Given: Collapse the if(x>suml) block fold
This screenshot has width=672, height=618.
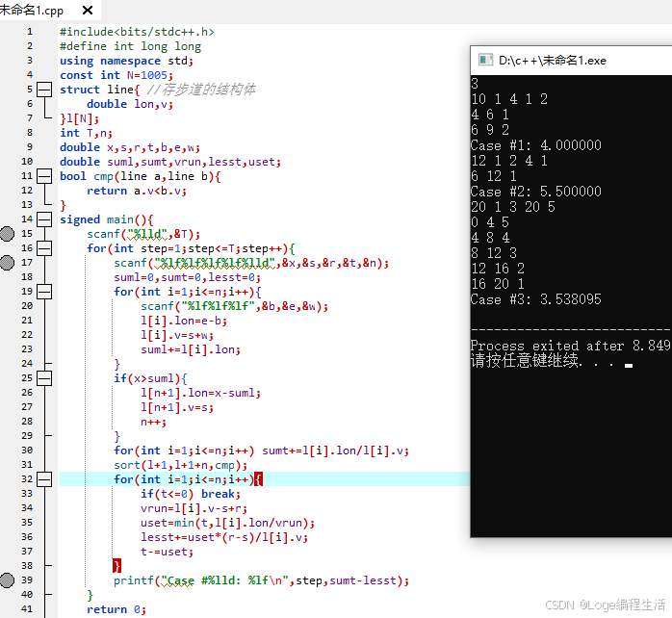Looking at the screenshot, I should [x=44, y=378].
